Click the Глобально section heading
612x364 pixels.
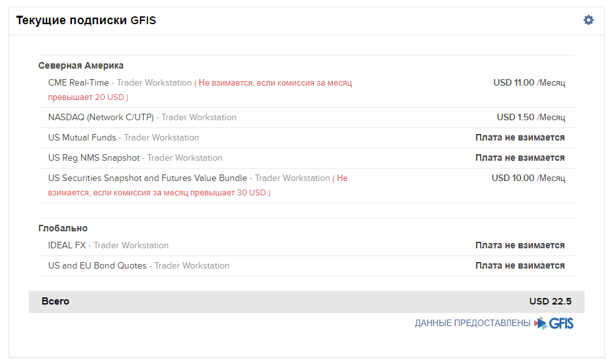[63, 228]
